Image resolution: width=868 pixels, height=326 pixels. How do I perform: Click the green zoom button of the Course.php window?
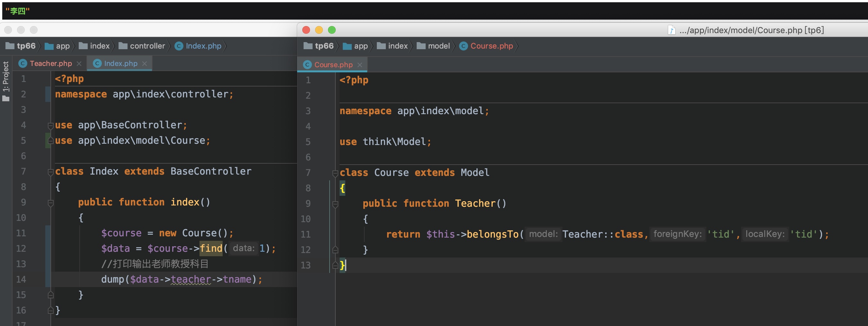pyautogui.click(x=332, y=30)
